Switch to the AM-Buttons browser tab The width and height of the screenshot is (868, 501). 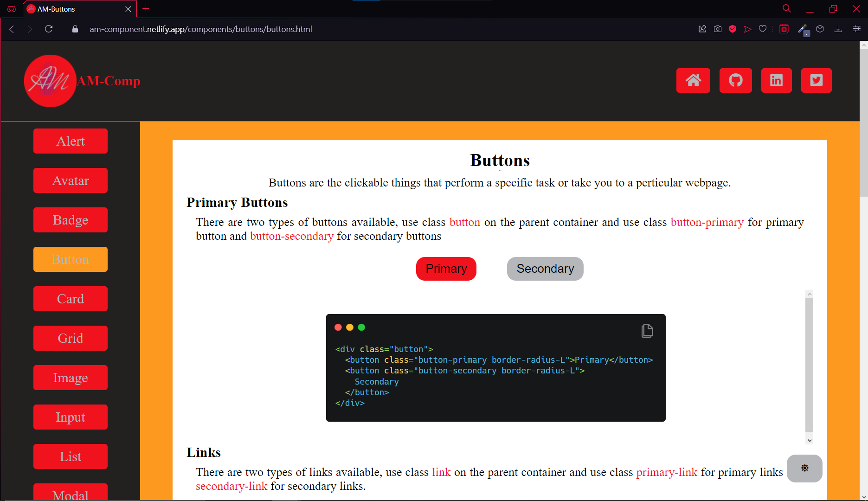tap(70, 9)
